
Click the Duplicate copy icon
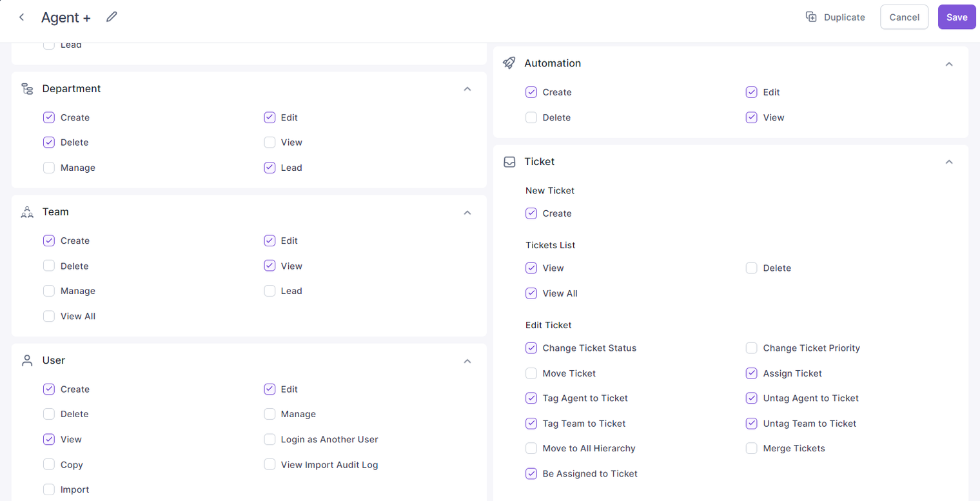pos(811,17)
